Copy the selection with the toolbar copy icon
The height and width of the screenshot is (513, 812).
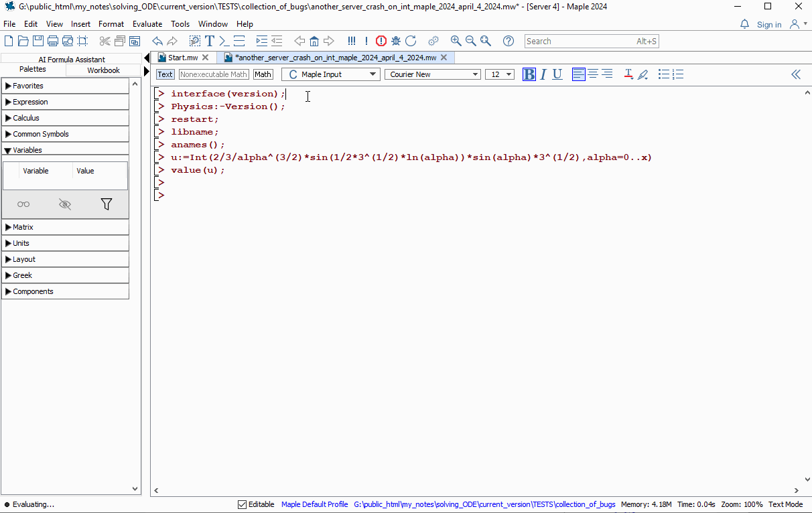[x=119, y=41]
